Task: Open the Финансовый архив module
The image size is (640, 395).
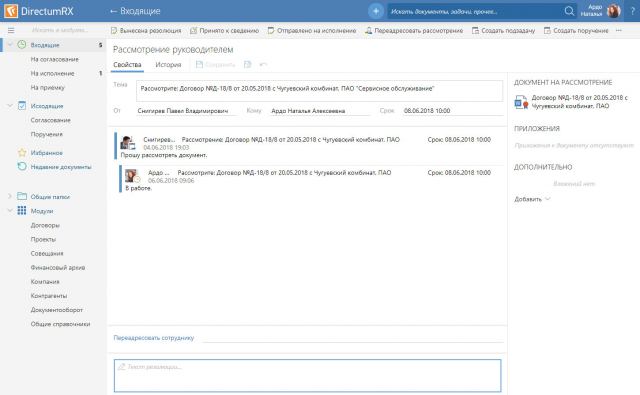Action: coord(58,268)
